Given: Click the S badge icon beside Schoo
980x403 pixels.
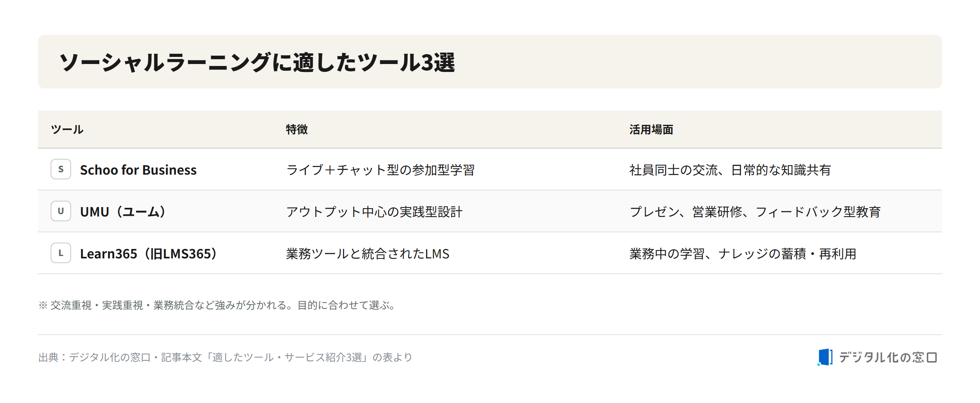Looking at the screenshot, I should click(x=61, y=169).
